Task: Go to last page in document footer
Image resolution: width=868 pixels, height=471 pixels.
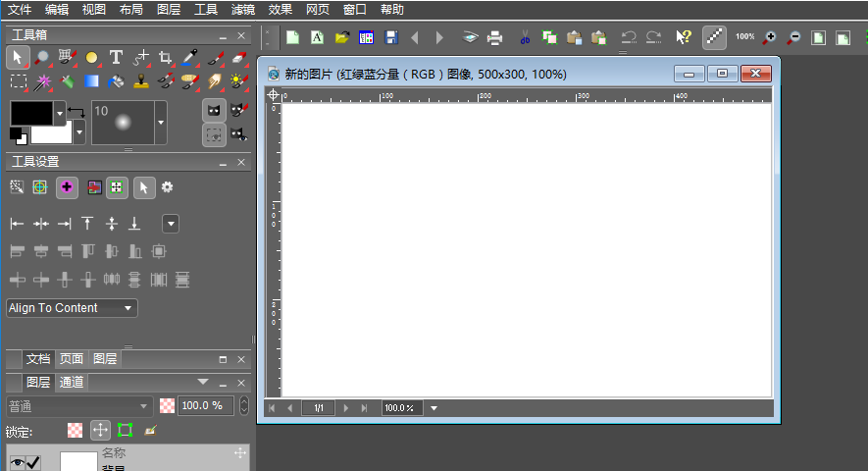Action: [364, 408]
